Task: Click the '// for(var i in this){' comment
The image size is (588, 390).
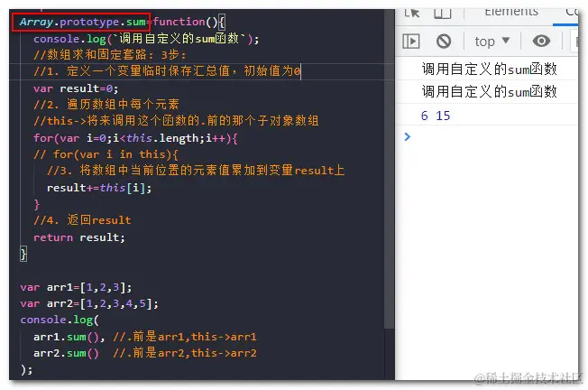Action: 106,154
